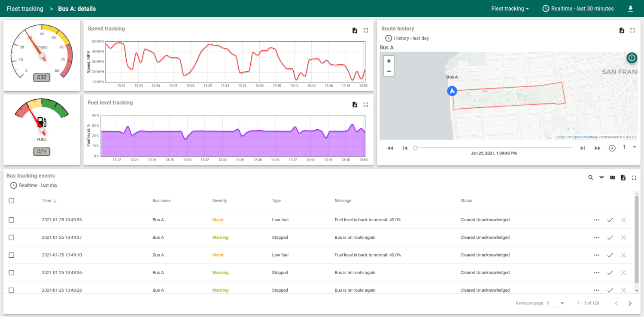Download the dashboard from the top bar
644x317 pixels.
(630, 8)
